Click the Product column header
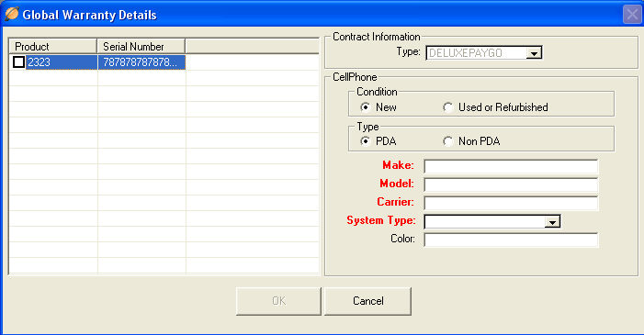This screenshot has height=335, width=644. pyautogui.click(x=53, y=47)
